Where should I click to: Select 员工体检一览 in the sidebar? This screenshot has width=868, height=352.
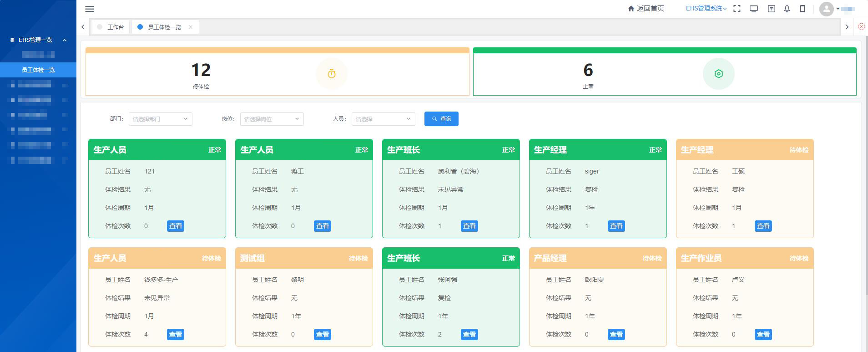(38, 70)
